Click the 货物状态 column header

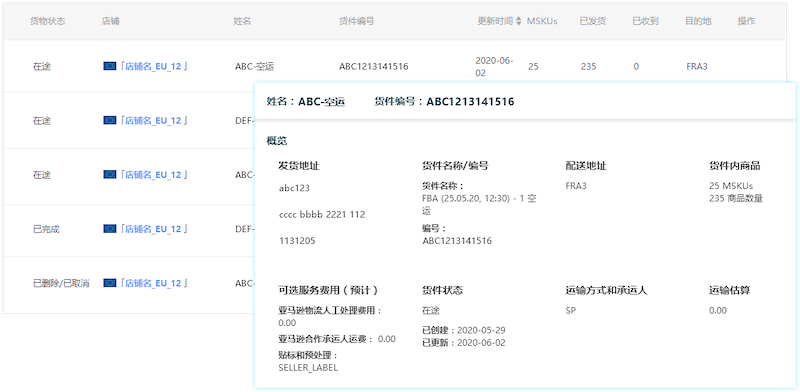(47, 21)
